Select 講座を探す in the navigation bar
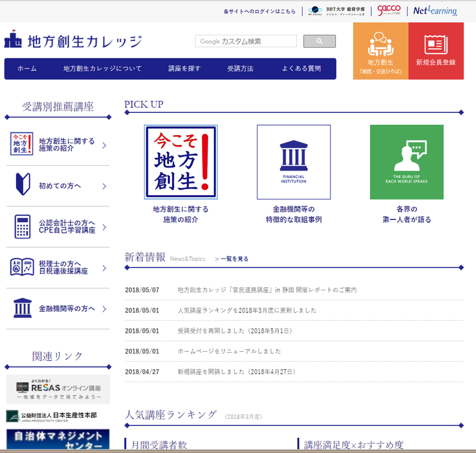 (x=184, y=69)
